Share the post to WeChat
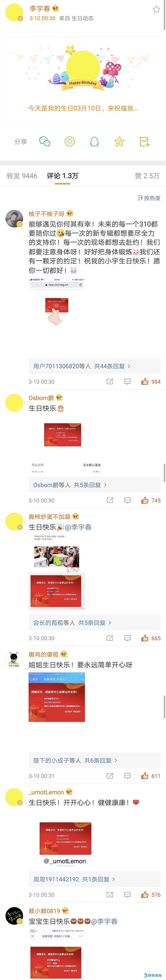166x980 pixels. pos(45,141)
